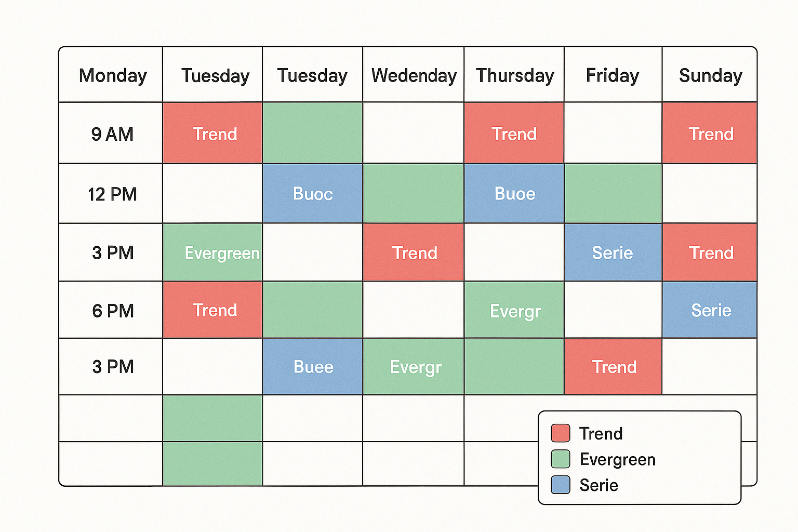Click the red Trend legend swatch

[x=561, y=433]
